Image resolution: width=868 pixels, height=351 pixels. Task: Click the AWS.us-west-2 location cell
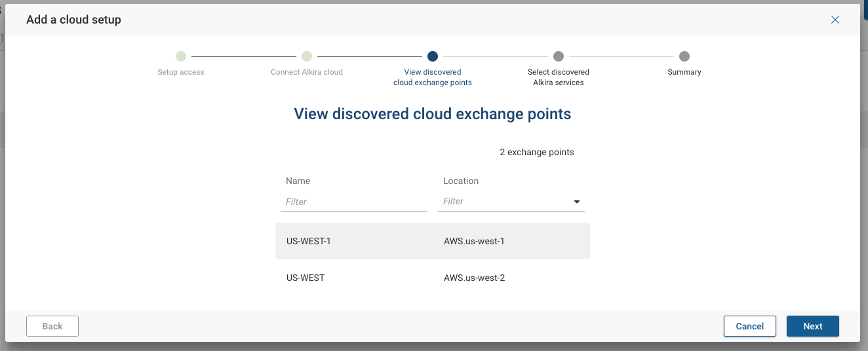(x=474, y=278)
